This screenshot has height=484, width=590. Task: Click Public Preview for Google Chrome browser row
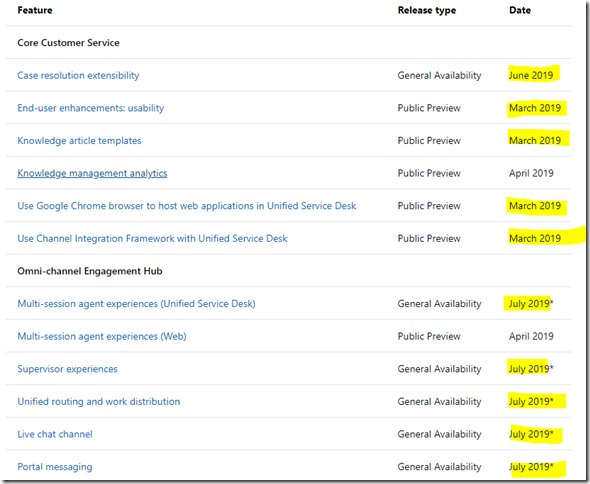[429, 206]
